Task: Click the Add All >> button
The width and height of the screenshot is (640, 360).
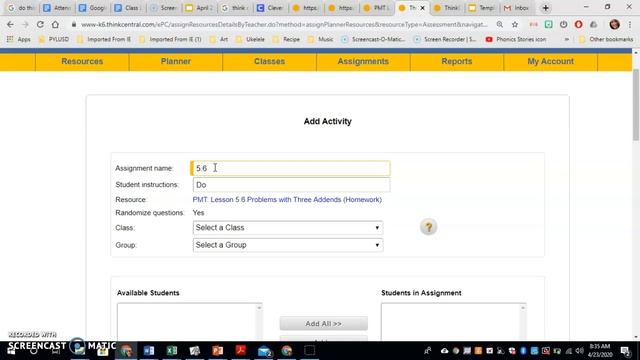Action: point(323,323)
